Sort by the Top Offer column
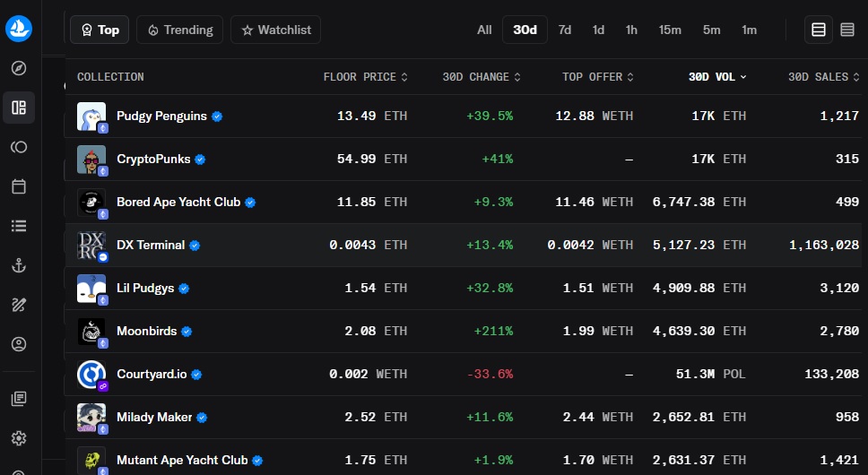This screenshot has width=868, height=475. click(598, 77)
